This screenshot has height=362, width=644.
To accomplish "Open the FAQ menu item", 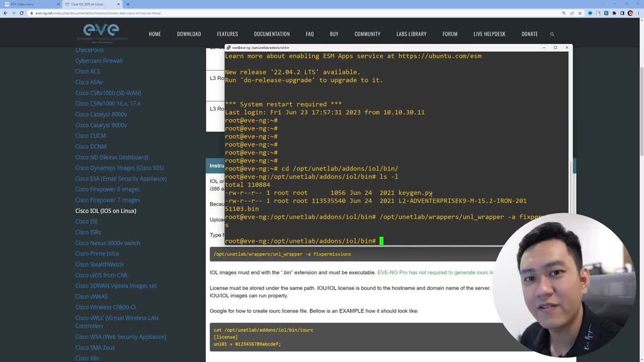I will pyautogui.click(x=309, y=34).
